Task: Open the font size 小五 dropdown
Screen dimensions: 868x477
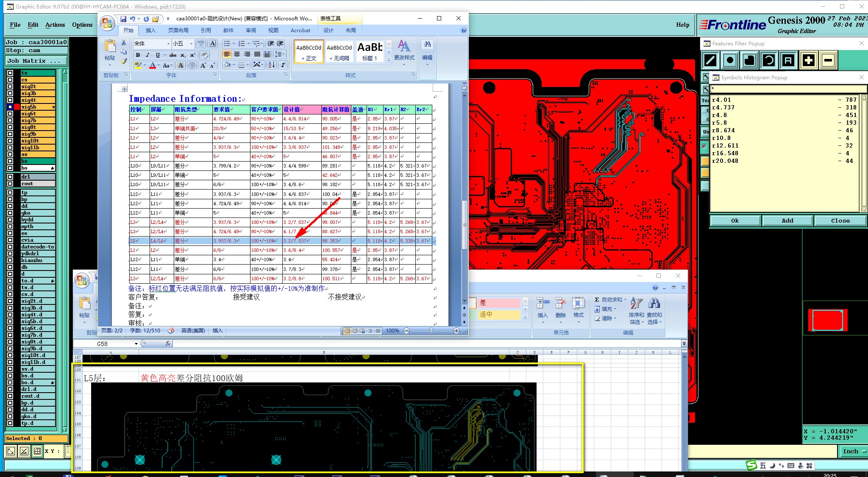Action: tap(191, 44)
